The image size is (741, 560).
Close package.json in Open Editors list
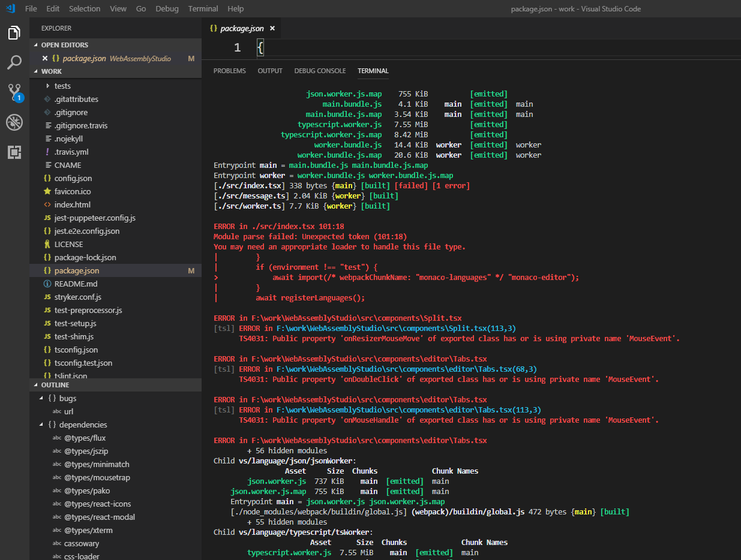click(x=45, y=59)
